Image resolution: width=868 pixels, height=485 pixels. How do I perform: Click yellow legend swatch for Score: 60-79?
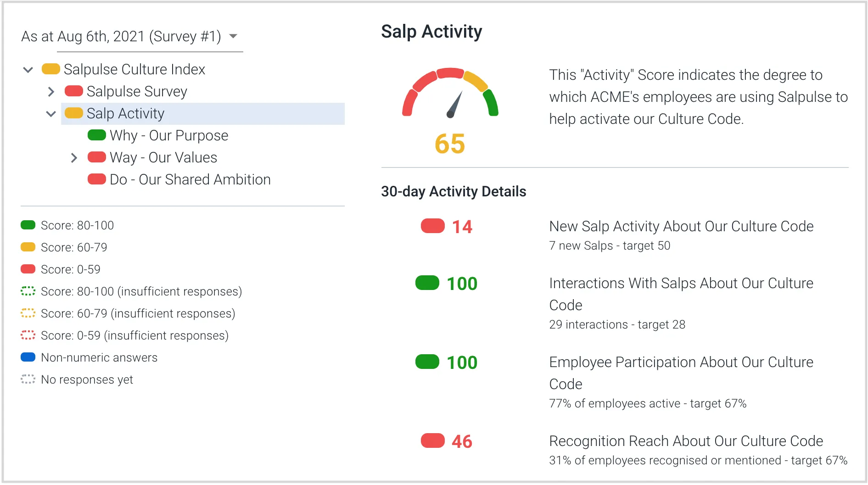(28, 247)
